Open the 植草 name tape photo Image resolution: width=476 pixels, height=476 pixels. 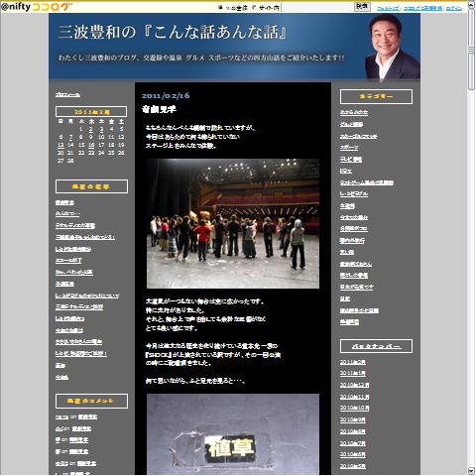coord(233,434)
